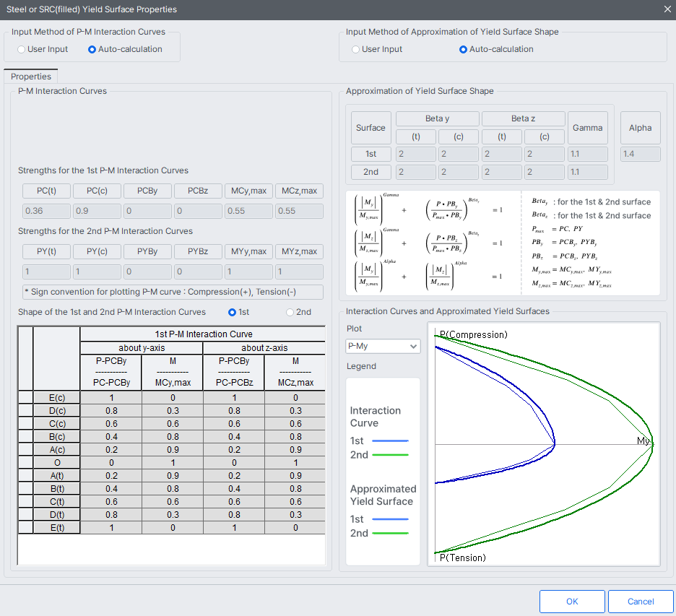676x616 pixels.
Task: Select the A(c) row header
Action: point(57,450)
